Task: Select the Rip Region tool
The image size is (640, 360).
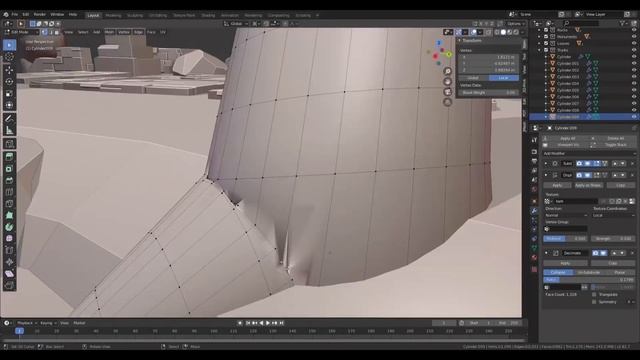Action: pyautogui.click(x=9, y=285)
